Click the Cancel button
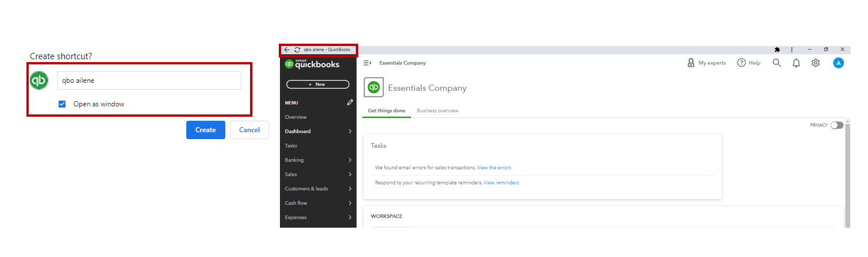The height and width of the screenshot is (257, 868). [x=249, y=130]
